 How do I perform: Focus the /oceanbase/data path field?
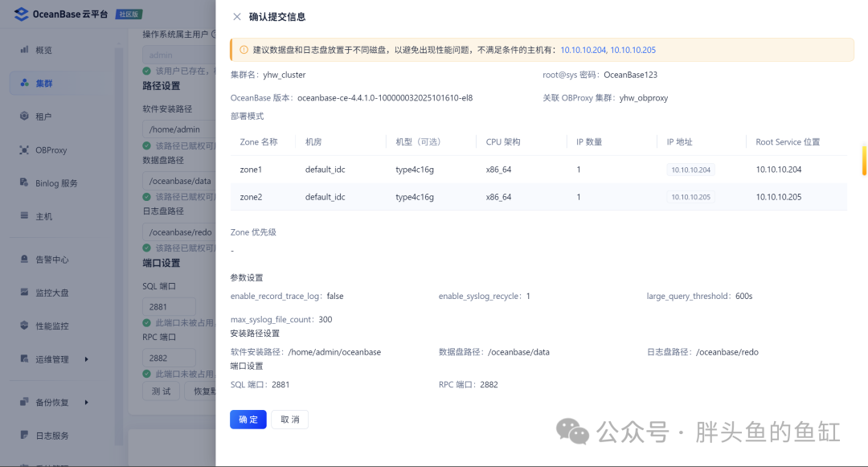[179, 181]
